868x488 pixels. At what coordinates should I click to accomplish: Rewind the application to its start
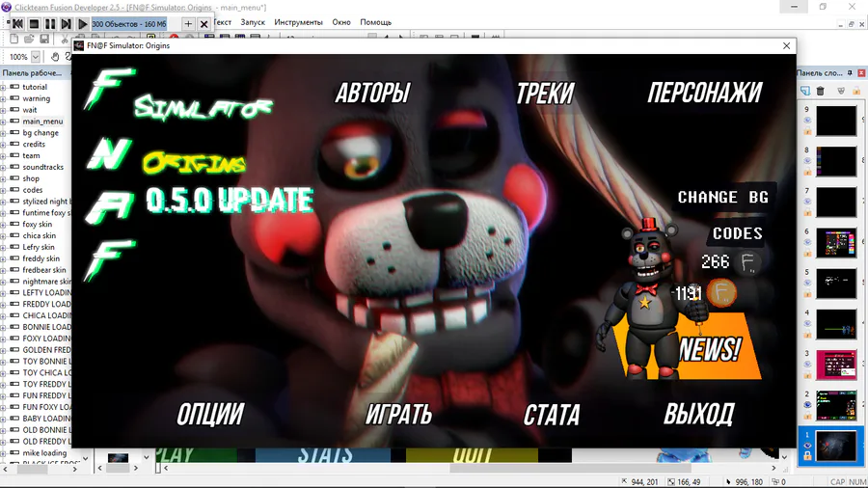(x=17, y=24)
